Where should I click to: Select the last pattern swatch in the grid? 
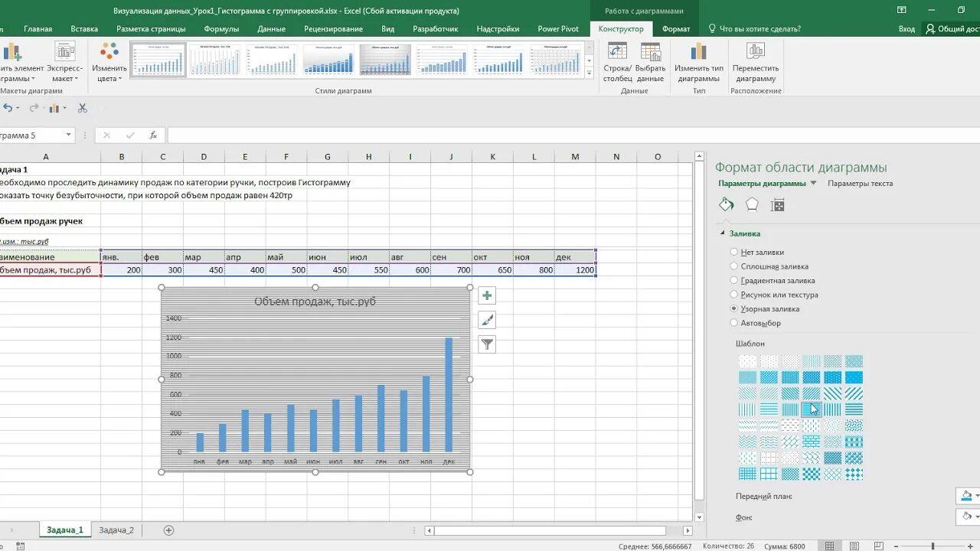click(854, 474)
